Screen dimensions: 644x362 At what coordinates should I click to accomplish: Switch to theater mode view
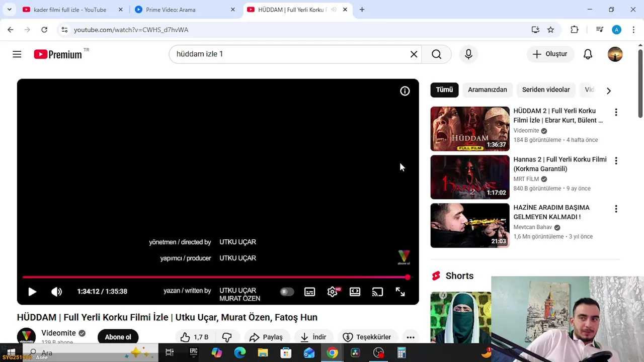click(x=355, y=292)
